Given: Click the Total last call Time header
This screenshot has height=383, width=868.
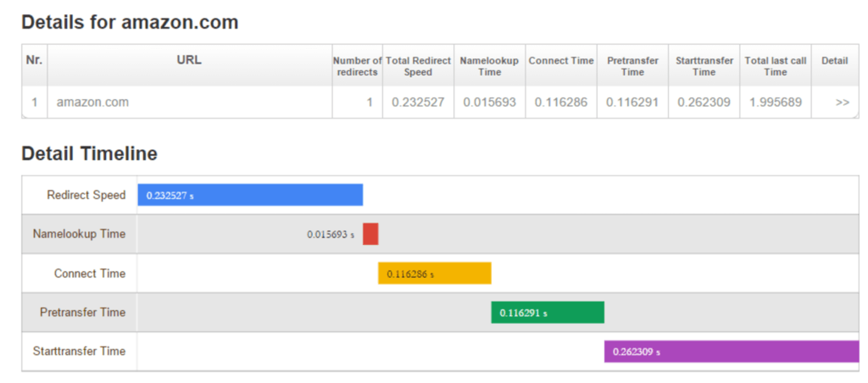Looking at the screenshot, I should pyautogui.click(x=776, y=66).
